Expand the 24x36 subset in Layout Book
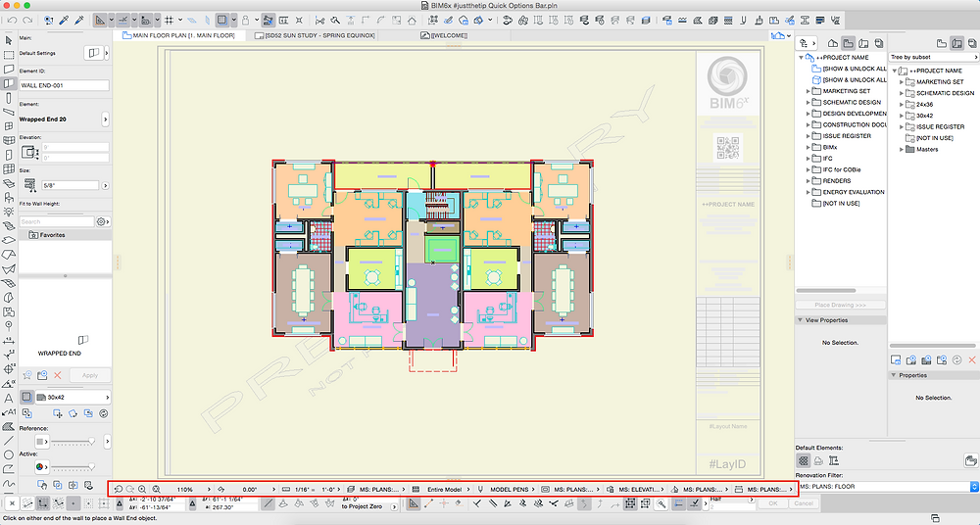This screenshot has height=525, width=980. pos(902,105)
